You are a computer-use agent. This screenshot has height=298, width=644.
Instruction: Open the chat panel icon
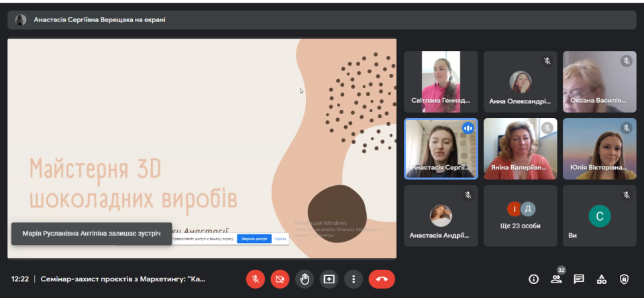point(579,279)
